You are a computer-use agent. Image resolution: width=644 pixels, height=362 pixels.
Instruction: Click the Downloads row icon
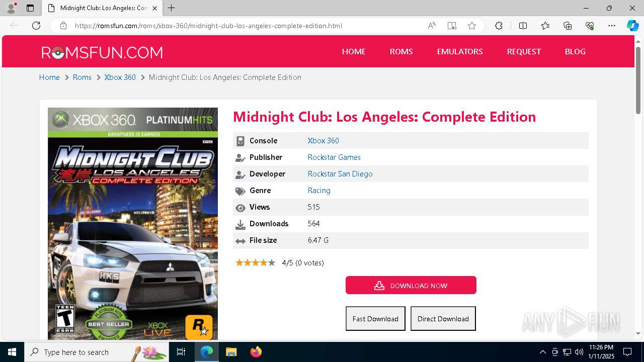point(240,224)
